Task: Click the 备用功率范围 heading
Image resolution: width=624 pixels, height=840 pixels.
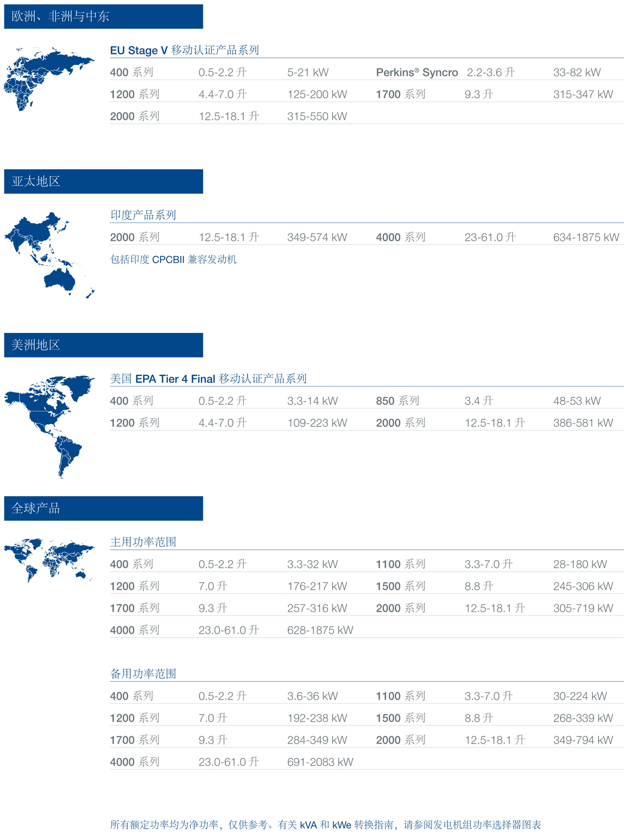Action: tap(143, 674)
